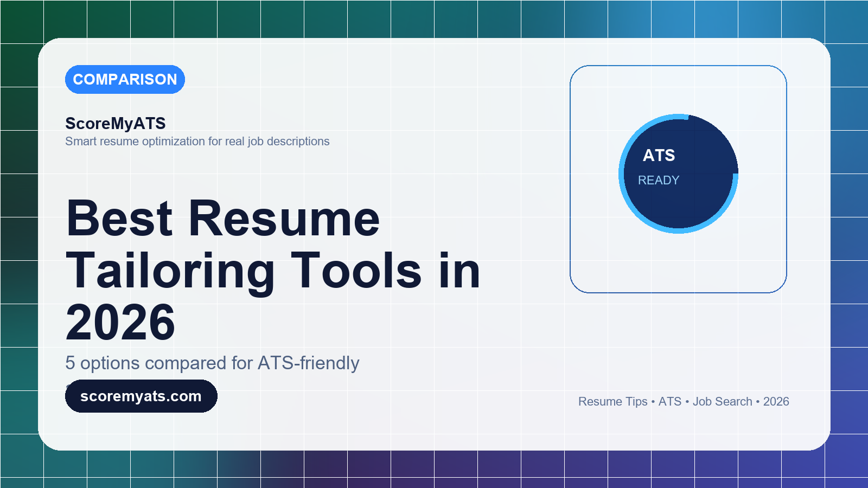Click the Resume Tips footer tag

[x=613, y=401]
